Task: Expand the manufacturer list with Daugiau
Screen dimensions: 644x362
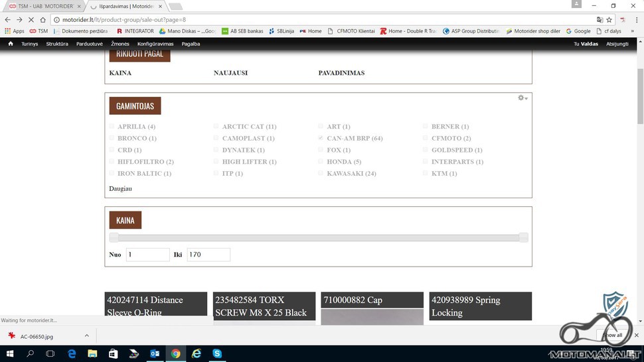Action: 120,188
